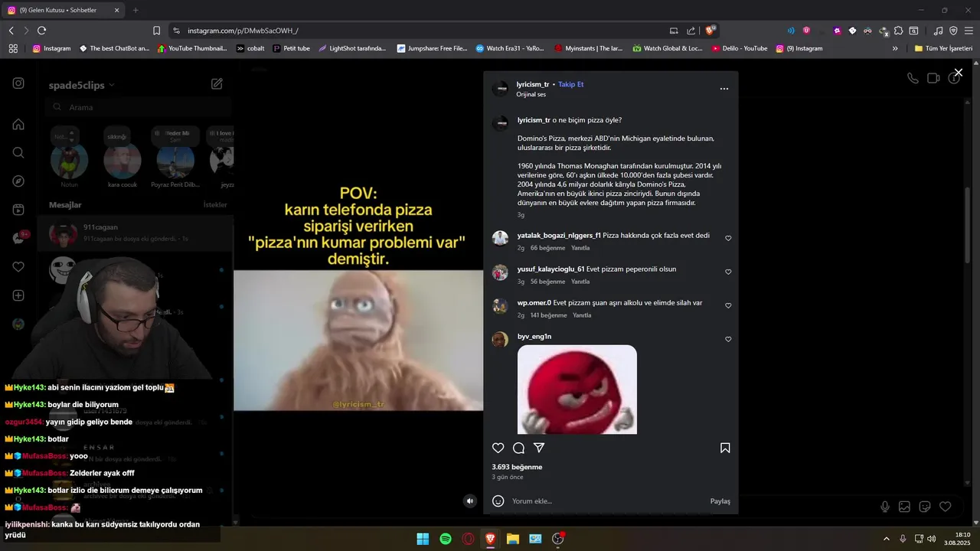The height and width of the screenshot is (551, 980).
Task: Open Reels icon in sidebar
Action: point(18,210)
